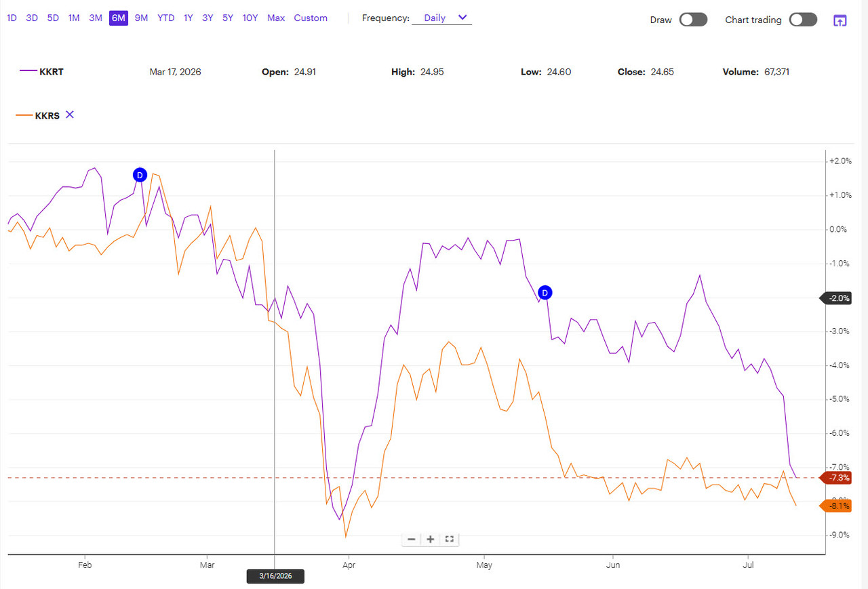Image resolution: width=868 pixels, height=589 pixels.
Task: Click the May dividend marker
Action: coord(545,293)
